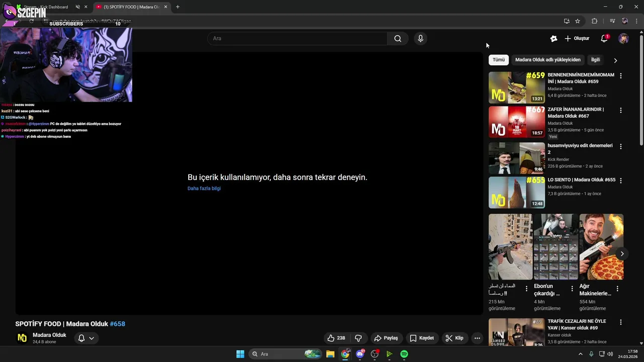
Task: Show hidden system tray icons
Action: 580,354
